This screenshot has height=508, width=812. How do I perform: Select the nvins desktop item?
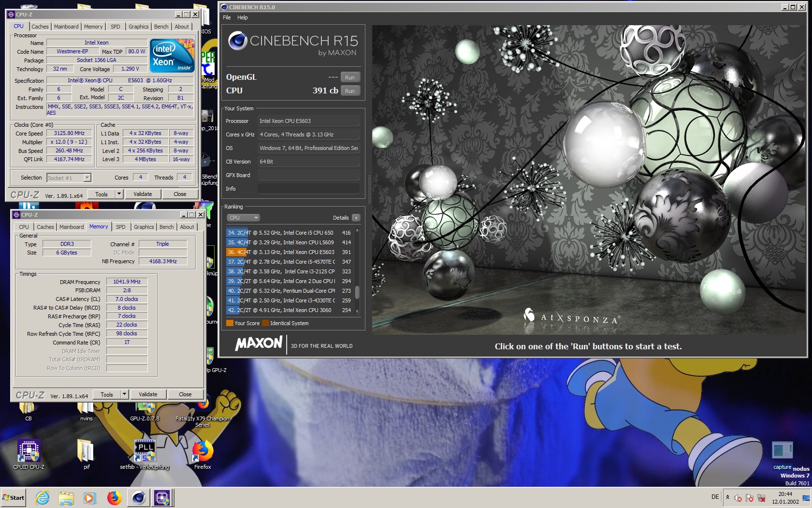(87, 412)
